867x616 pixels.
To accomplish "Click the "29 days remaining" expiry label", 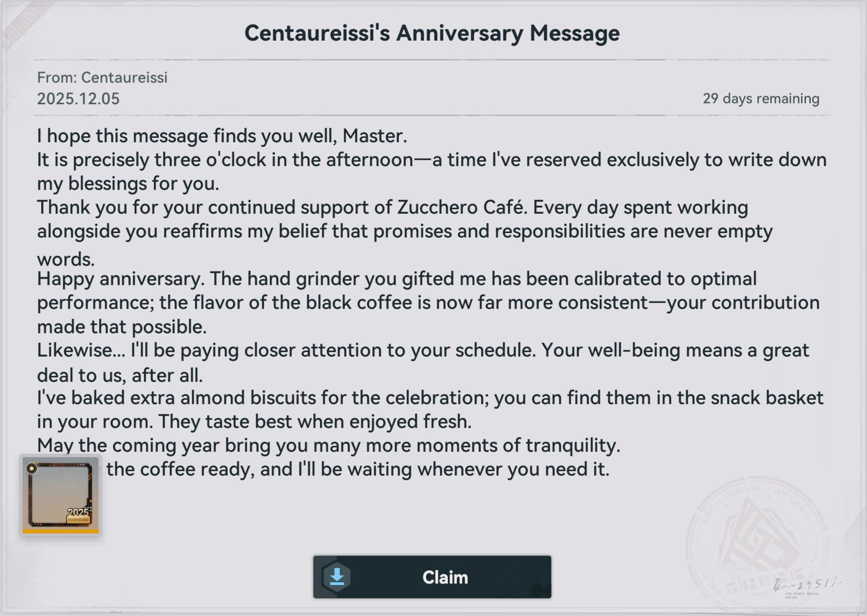I will point(760,99).
